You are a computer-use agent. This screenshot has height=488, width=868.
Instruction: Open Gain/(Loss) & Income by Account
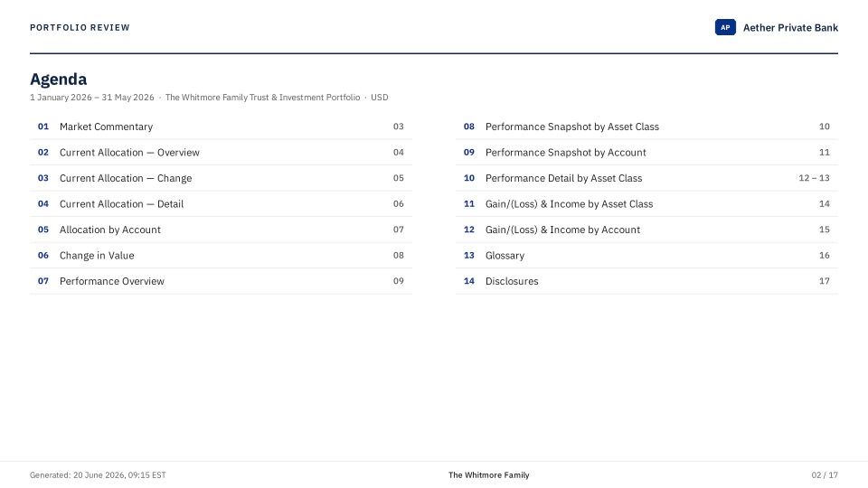[646, 230]
